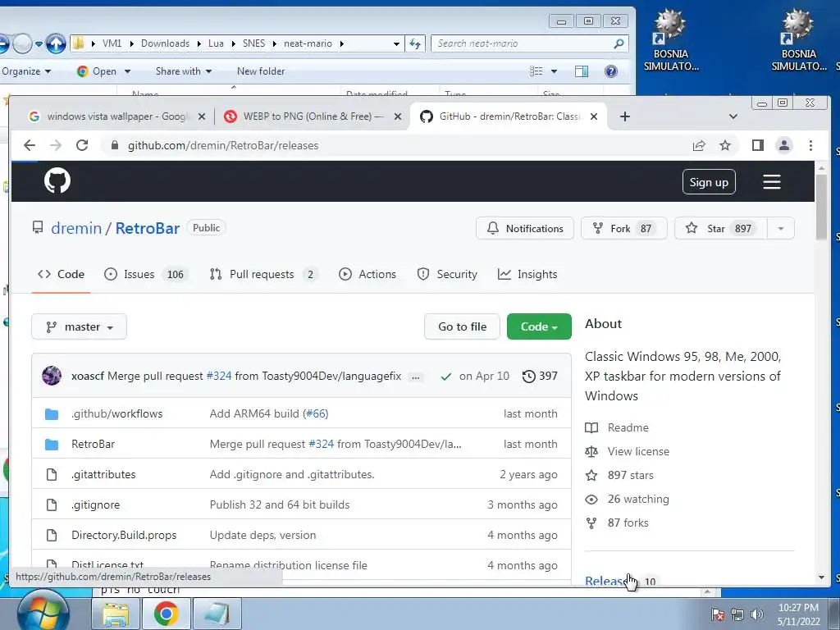Click the Chrome forward arrow
The height and width of the screenshot is (630, 840).
(56, 145)
